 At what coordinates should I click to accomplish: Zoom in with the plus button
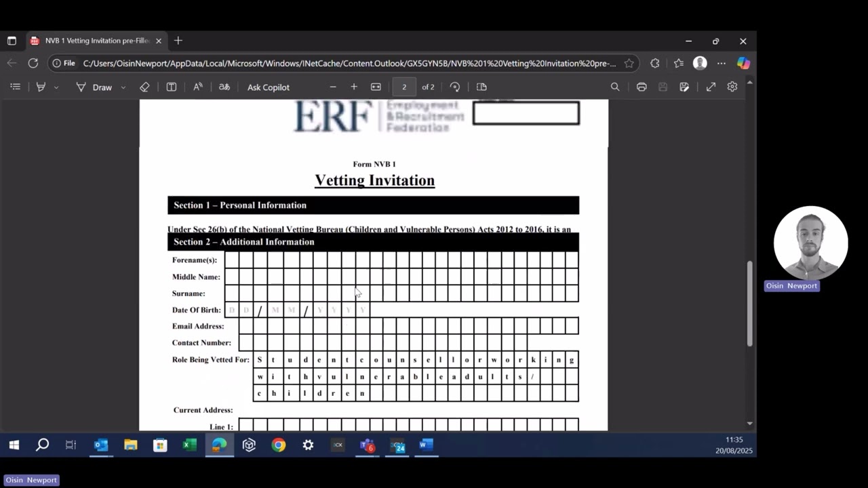[354, 87]
